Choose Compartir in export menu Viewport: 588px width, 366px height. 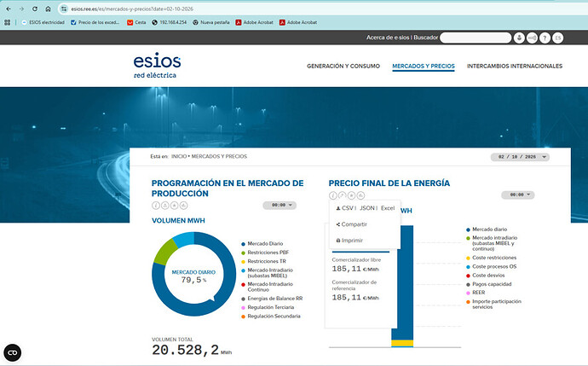pyautogui.click(x=352, y=224)
